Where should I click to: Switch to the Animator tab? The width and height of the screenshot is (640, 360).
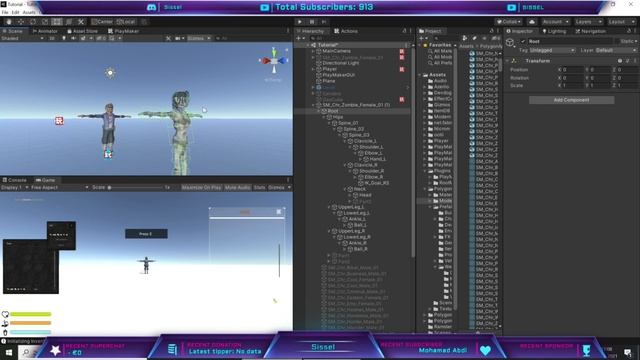[x=45, y=31]
